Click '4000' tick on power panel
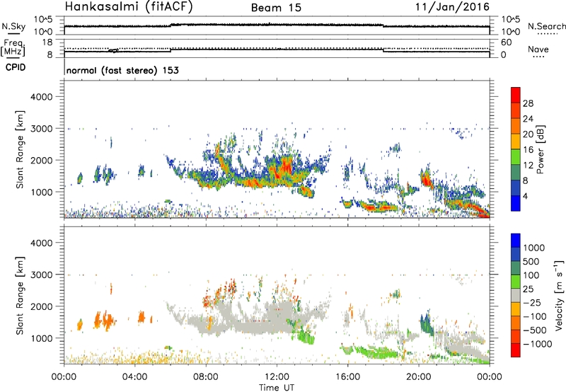Image resolution: width=566 pixels, height=392 pixels. (x=41, y=97)
